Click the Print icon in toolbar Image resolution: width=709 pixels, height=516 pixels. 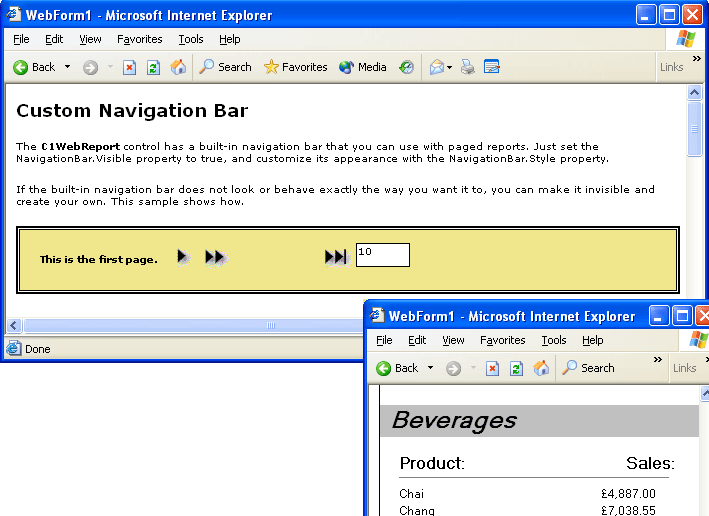468,67
